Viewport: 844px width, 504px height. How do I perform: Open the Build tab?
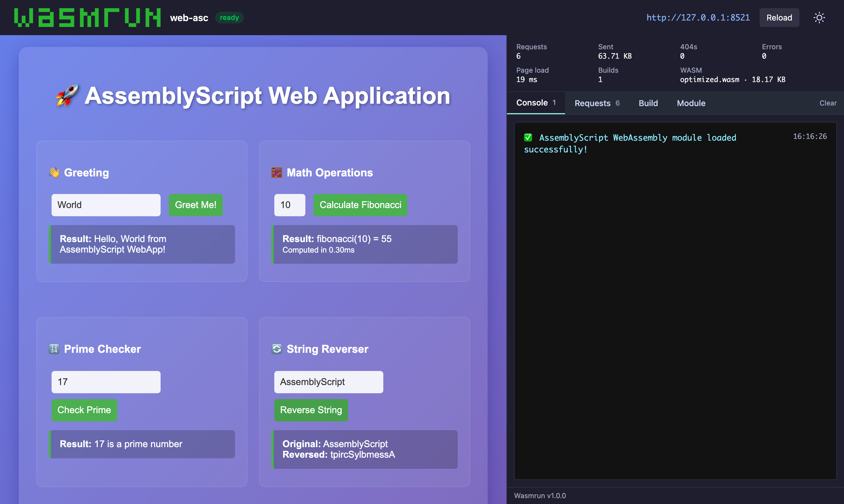pos(648,103)
